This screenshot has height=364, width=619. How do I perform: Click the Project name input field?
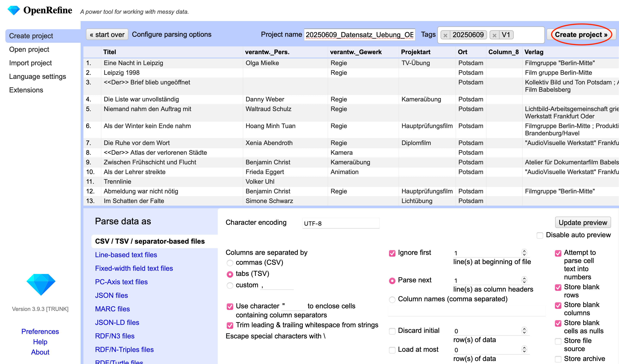point(360,35)
